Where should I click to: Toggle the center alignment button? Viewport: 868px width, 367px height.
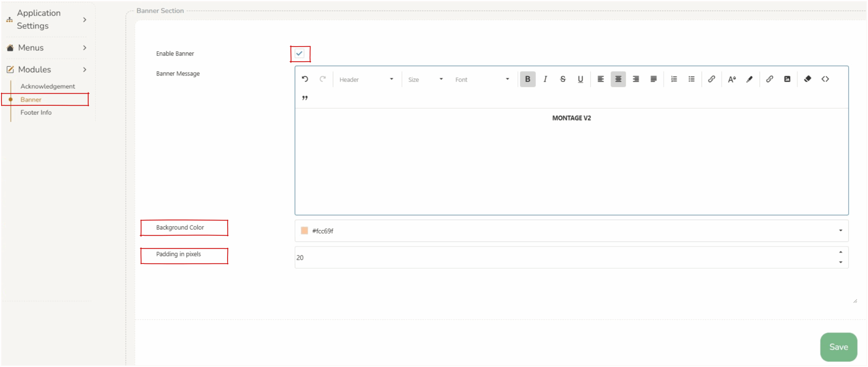pyautogui.click(x=618, y=79)
